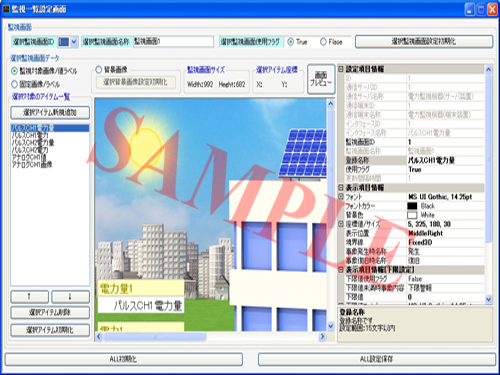Viewport: 500px width, 375px height.
Task: Click 下限値使用フラグ value False
Action: coord(415,279)
